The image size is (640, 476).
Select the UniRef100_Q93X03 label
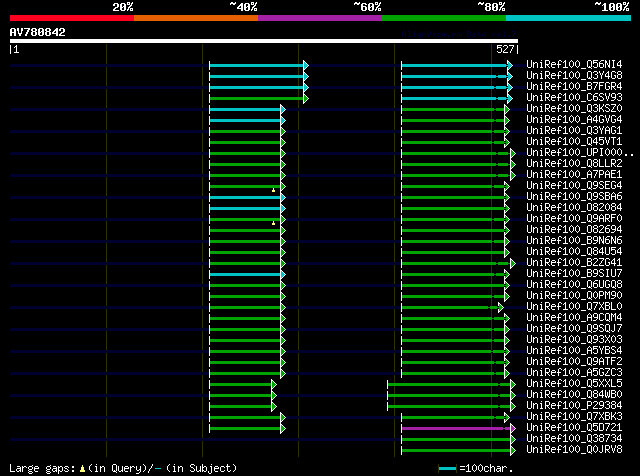574,340
